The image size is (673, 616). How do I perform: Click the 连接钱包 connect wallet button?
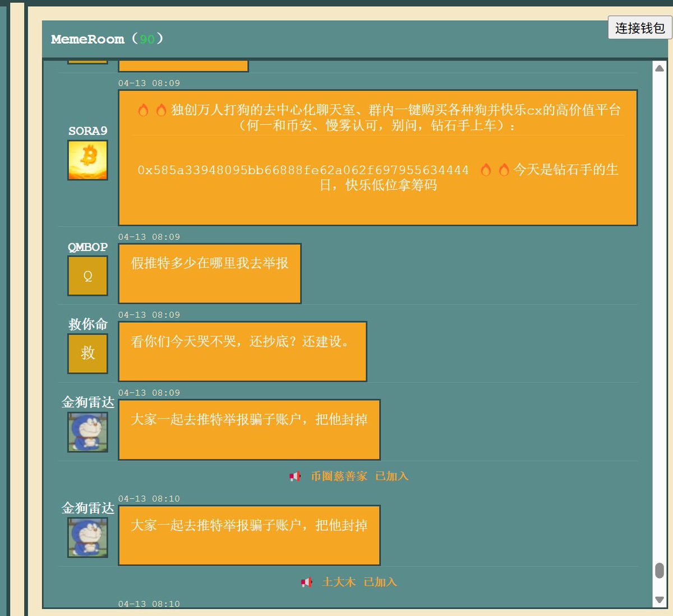click(640, 28)
